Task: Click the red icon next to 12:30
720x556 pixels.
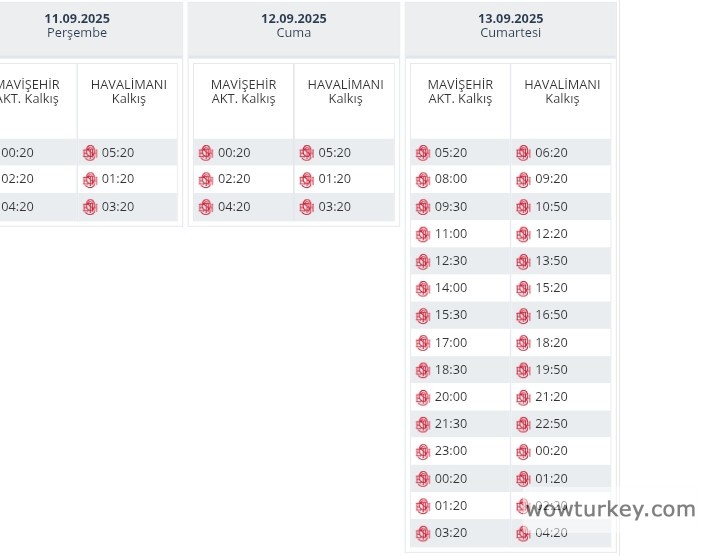Action: click(x=422, y=261)
